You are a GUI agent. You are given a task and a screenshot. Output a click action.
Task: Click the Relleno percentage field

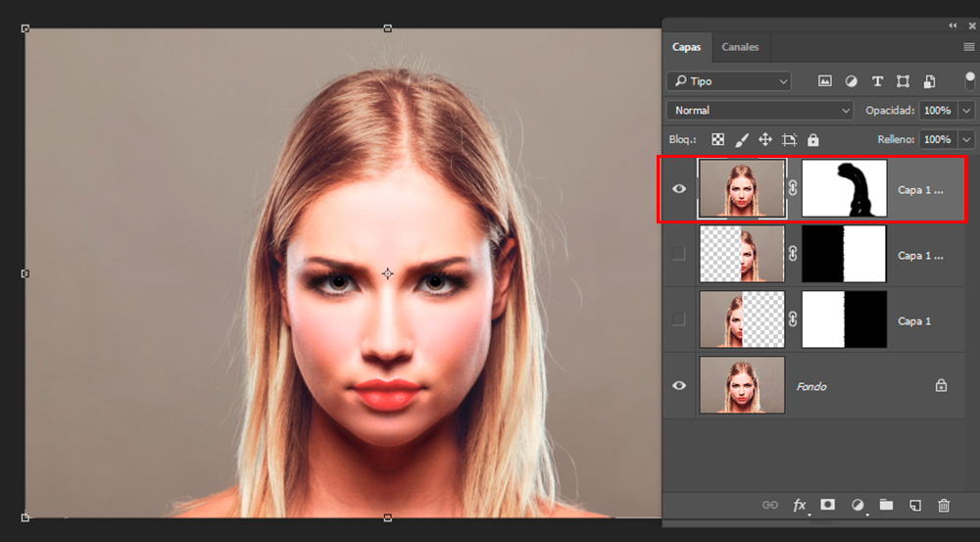click(x=937, y=140)
